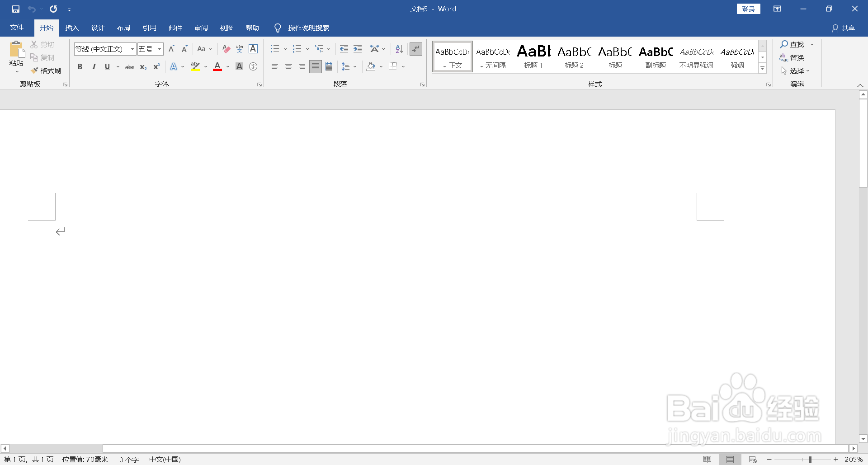Click the enclosed character (字) icon
The width and height of the screenshot is (868, 465).
click(253, 66)
